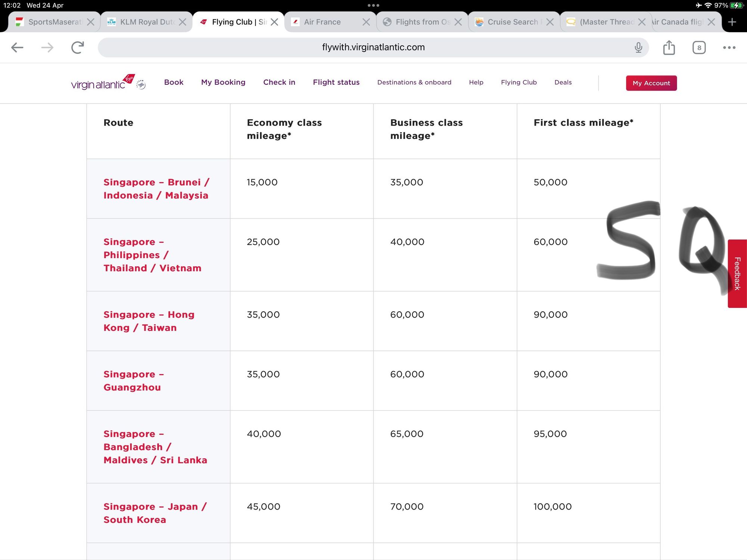The height and width of the screenshot is (560, 747).
Task: Close the Air France tab
Action: (366, 22)
